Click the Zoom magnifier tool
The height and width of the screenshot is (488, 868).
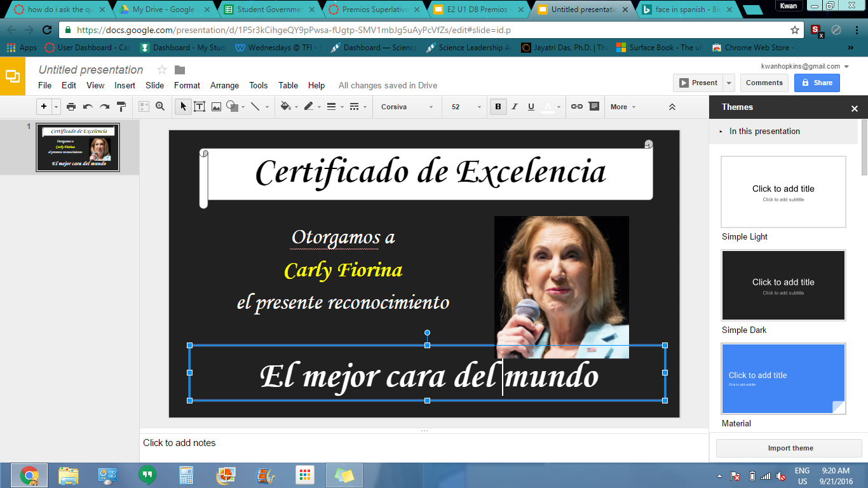click(160, 107)
